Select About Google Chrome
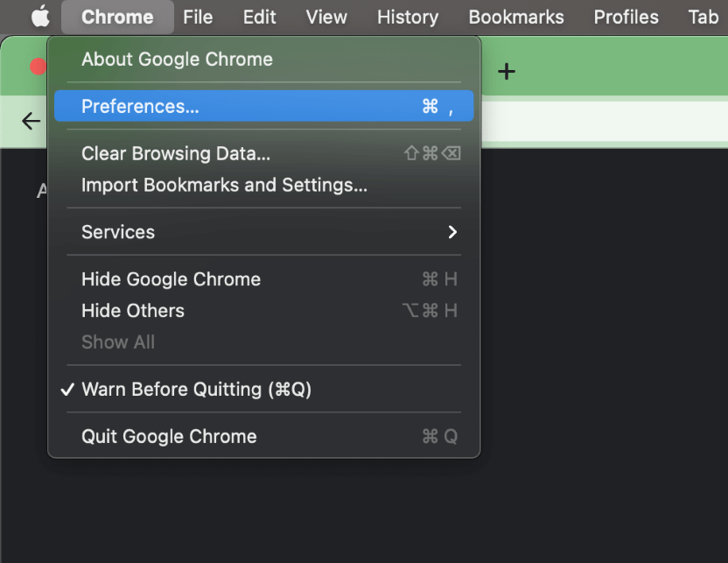This screenshot has width=728, height=563. tap(177, 60)
